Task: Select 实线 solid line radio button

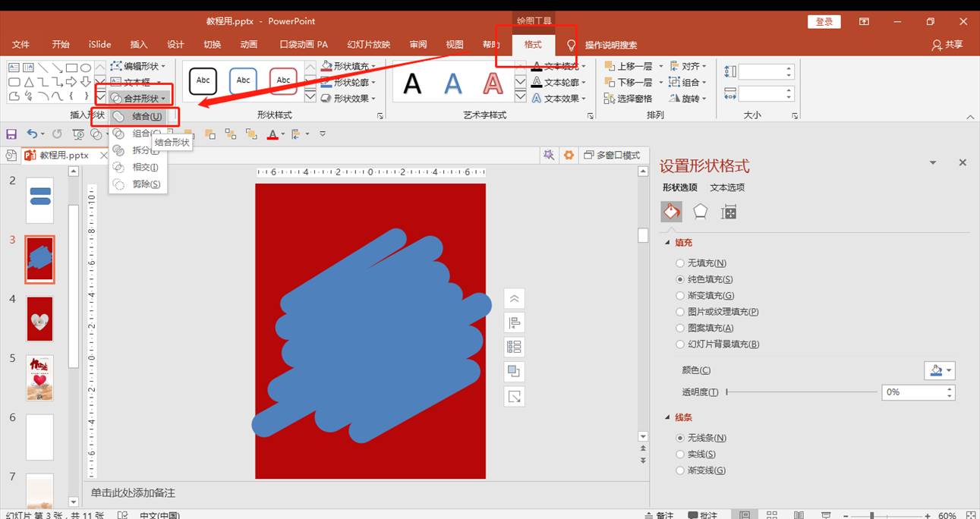Action: 680,455
